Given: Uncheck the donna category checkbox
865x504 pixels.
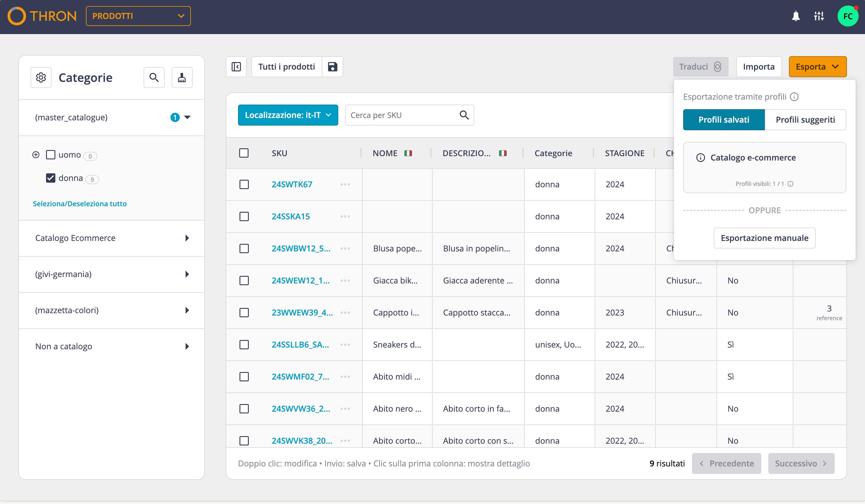Looking at the screenshot, I should pyautogui.click(x=51, y=178).
